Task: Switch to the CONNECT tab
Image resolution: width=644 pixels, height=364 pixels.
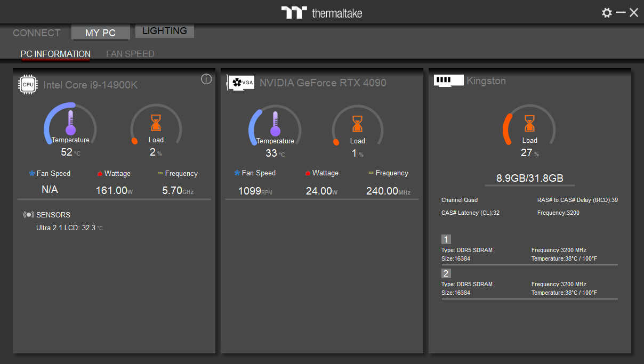Action: click(x=37, y=33)
